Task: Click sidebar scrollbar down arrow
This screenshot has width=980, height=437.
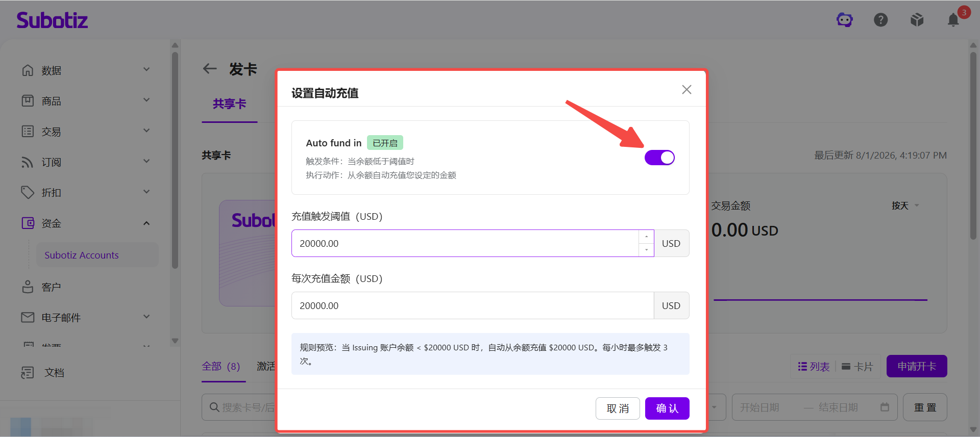Action: (x=175, y=341)
